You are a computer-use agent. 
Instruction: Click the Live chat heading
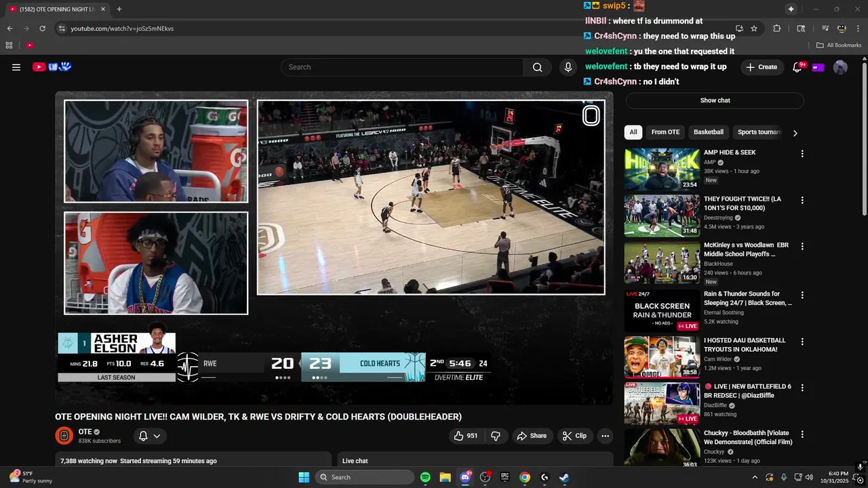(x=355, y=461)
